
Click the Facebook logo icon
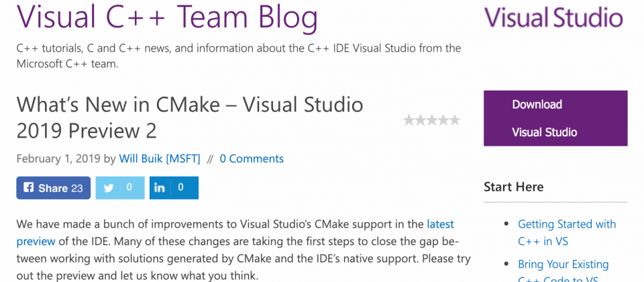pos(28,188)
